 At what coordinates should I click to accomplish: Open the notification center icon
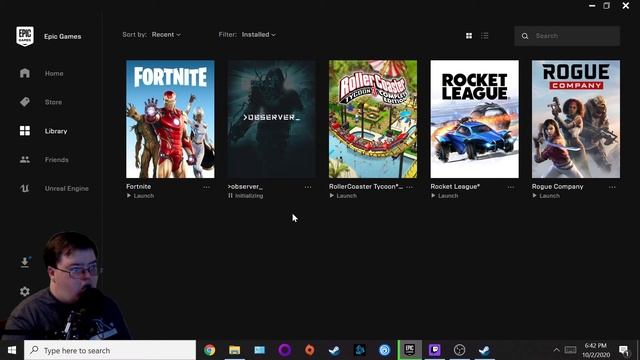pos(624,351)
